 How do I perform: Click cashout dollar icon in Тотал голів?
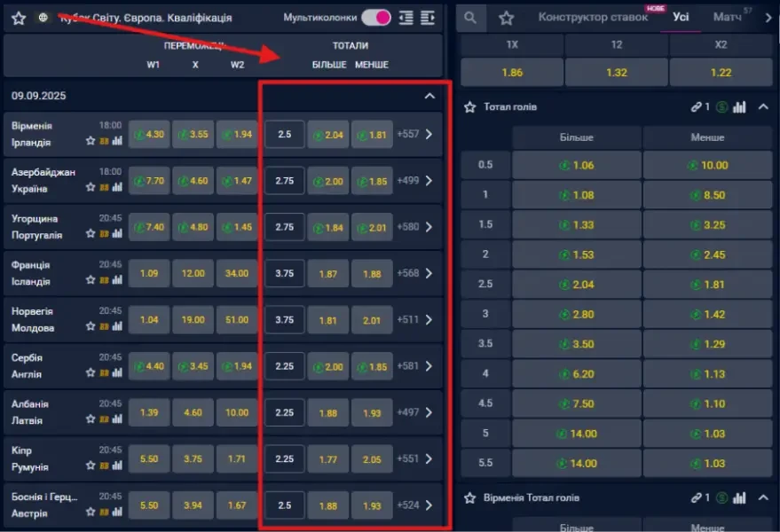click(722, 107)
